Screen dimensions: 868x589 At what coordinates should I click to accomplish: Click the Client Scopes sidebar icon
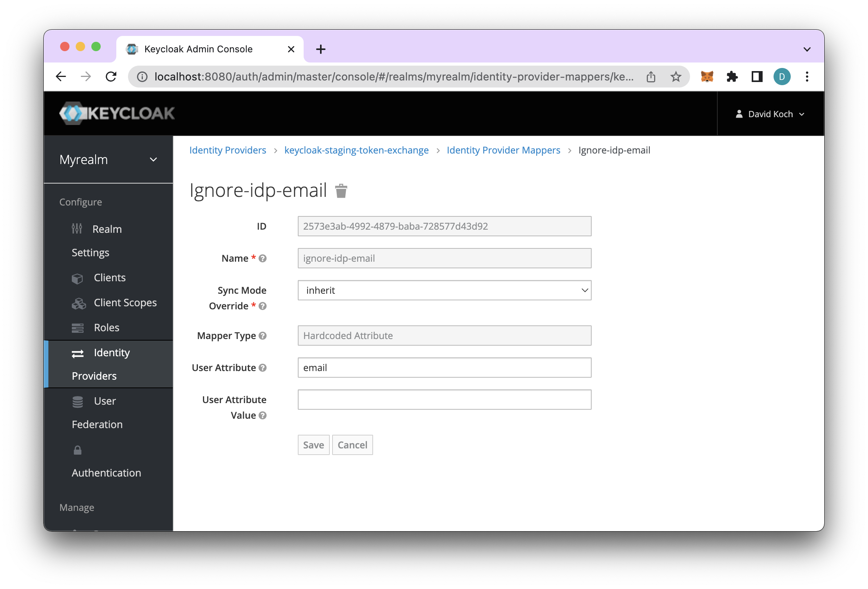pos(78,303)
